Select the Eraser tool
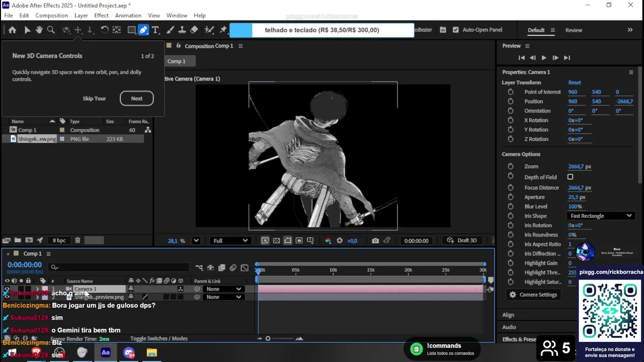 click(x=194, y=30)
